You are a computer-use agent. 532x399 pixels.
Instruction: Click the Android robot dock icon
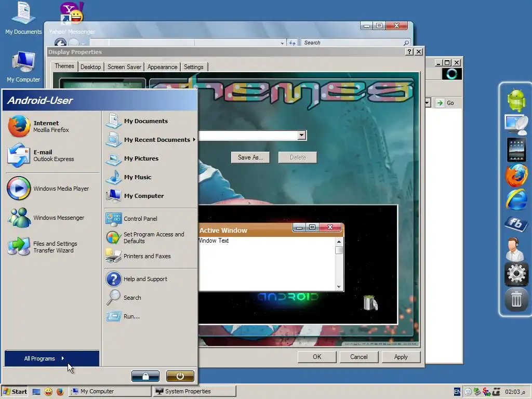(516, 100)
